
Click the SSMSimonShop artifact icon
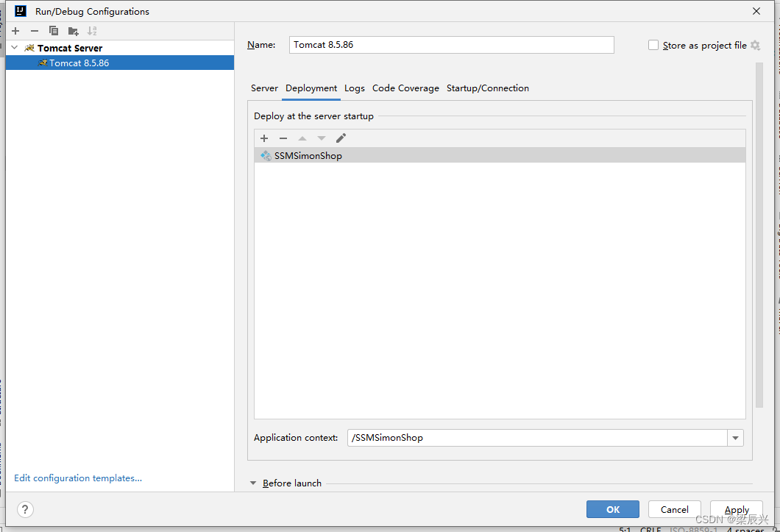point(266,156)
